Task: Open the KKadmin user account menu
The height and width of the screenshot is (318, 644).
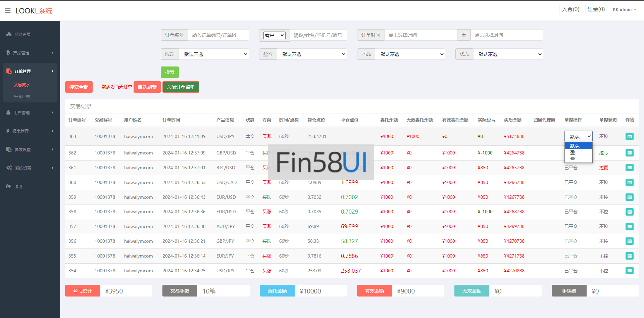Action: (x=624, y=9)
